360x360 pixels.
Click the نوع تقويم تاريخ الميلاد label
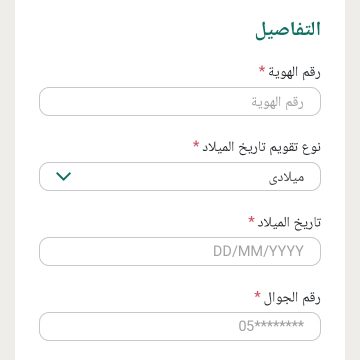[262, 147]
